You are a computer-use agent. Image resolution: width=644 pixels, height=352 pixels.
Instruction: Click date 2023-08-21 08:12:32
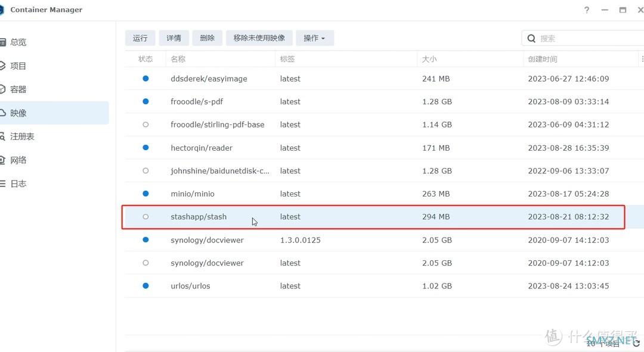tap(568, 217)
